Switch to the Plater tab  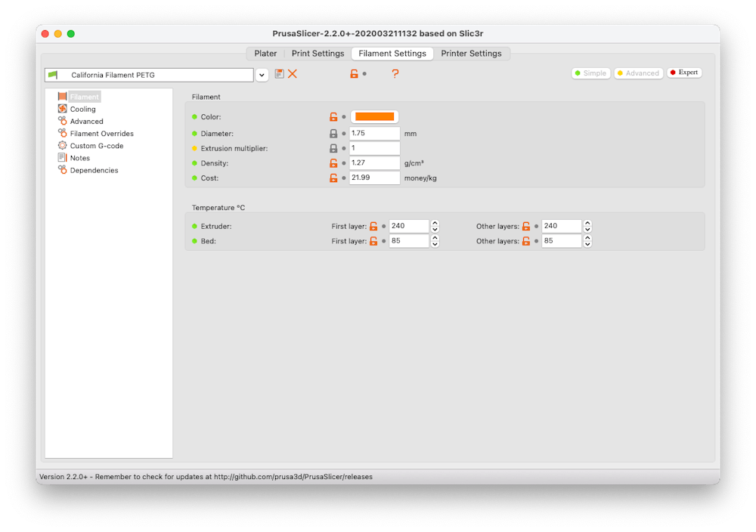pos(265,54)
